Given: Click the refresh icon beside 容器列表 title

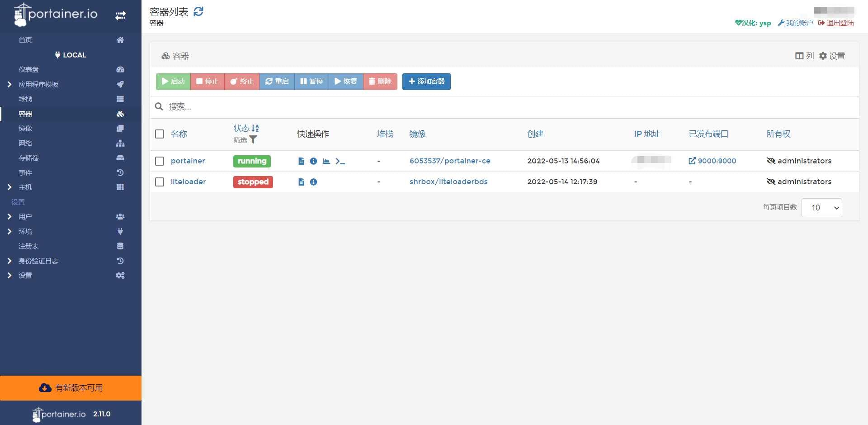Looking at the screenshot, I should (x=198, y=12).
